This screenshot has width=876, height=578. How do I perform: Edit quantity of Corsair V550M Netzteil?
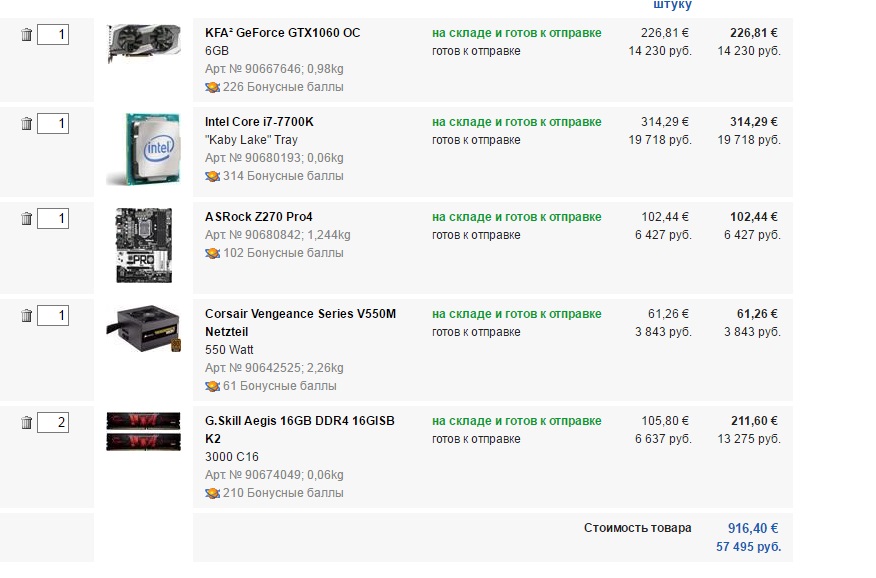click(x=53, y=316)
